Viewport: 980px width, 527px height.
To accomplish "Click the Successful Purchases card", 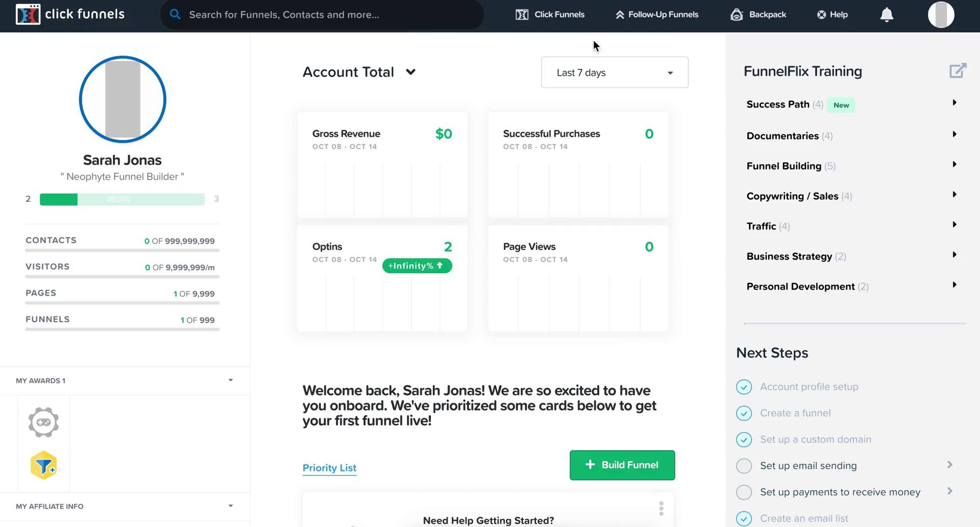I will coord(578,165).
